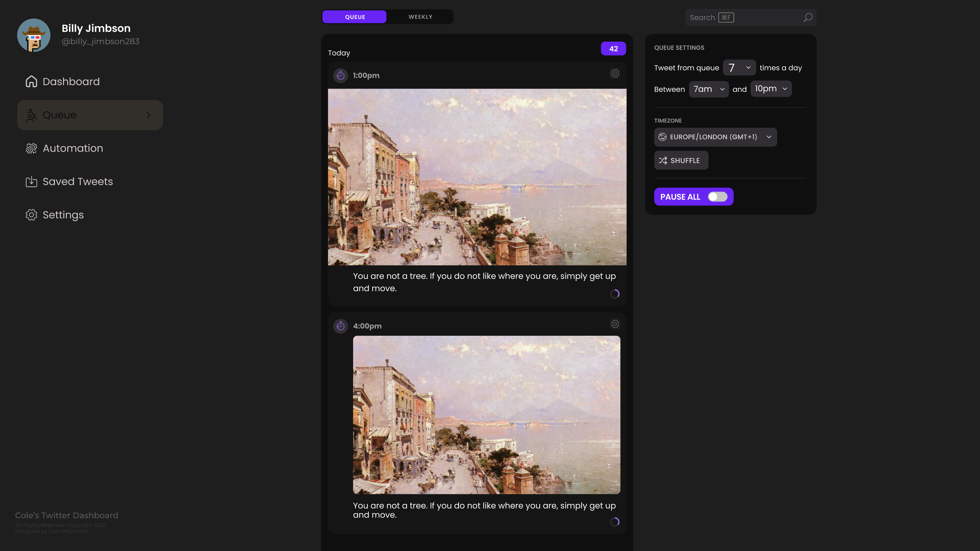The height and width of the screenshot is (551, 980).
Task: Open the 7am start time dropdown
Action: (x=709, y=89)
